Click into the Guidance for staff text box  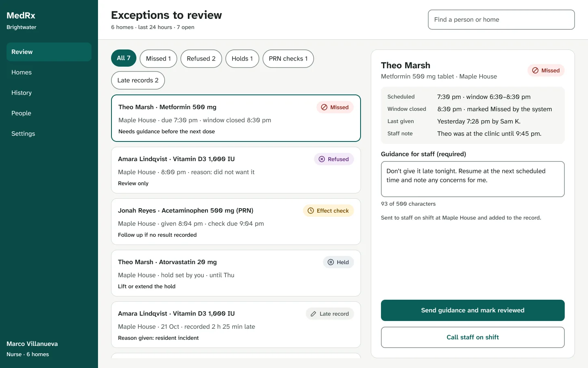[x=473, y=179]
